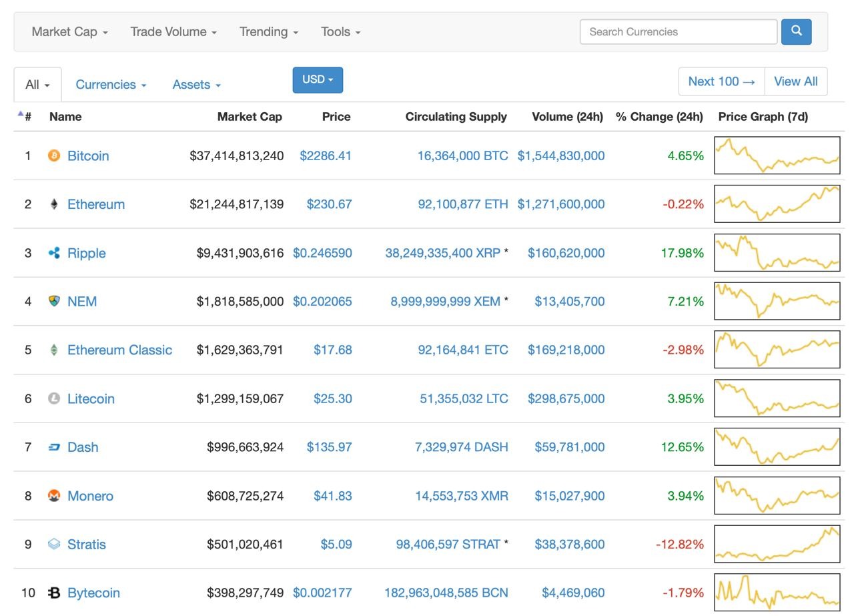Screen dimensions: 854x616
Task: Click Stratis volume $38,378,600
Action: point(570,544)
